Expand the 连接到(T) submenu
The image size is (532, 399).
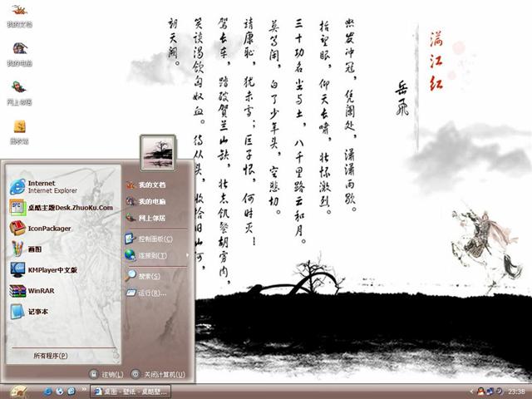tap(156, 255)
